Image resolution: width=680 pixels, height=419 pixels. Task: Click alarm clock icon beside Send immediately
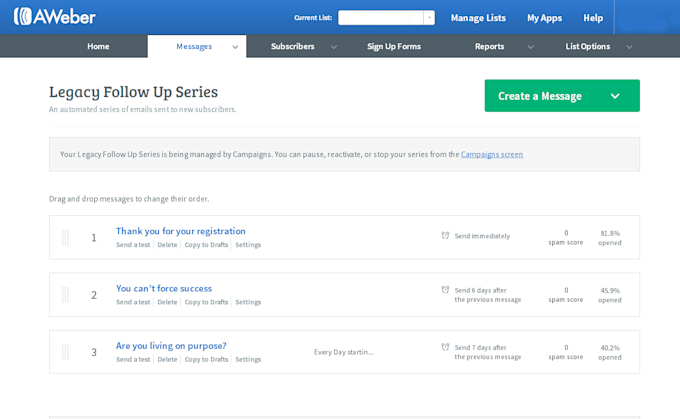(x=446, y=236)
